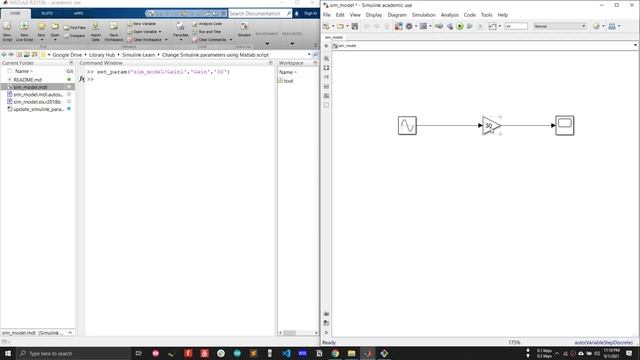Click Simulink icon in MATLAB toolstrip
This screenshot has width=640, height=360.
pos(244,29)
